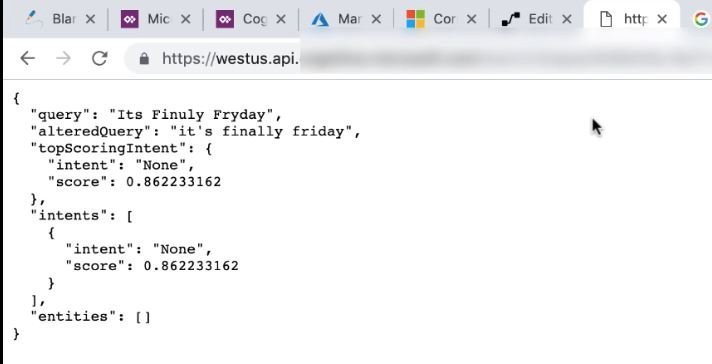This screenshot has width=712, height=364.
Task: Click the alteredQuery value text in JSON
Action: (261, 132)
